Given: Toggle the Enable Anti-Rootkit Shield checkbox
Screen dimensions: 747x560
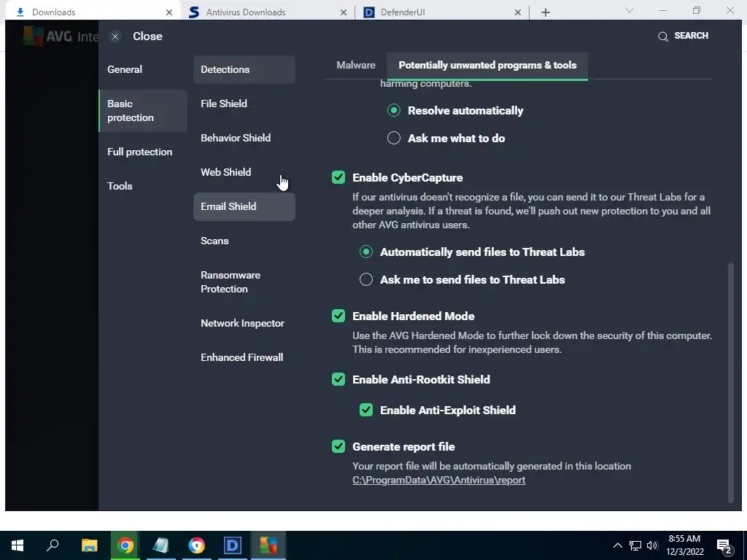Looking at the screenshot, I should [x=338, y=379].
